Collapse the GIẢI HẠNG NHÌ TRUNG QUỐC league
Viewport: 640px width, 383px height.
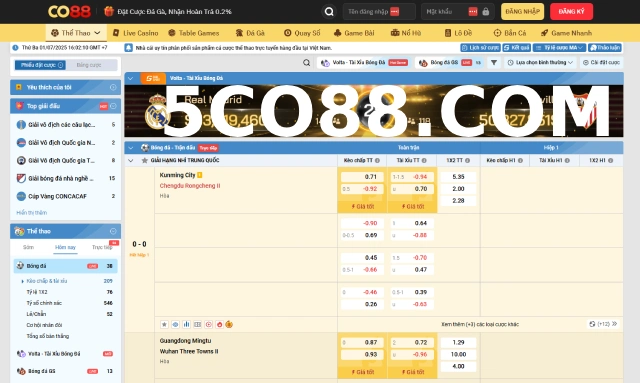click(131, 160)
